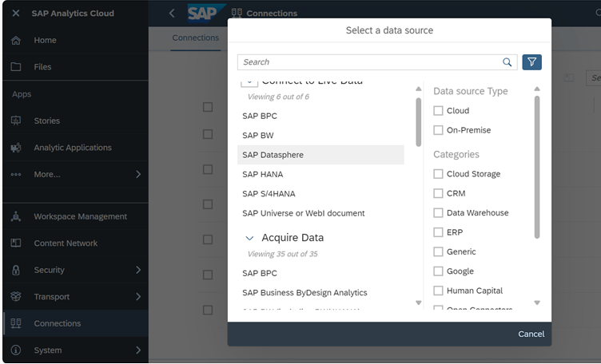Select the Files menu item

click(x=75, y=67)
